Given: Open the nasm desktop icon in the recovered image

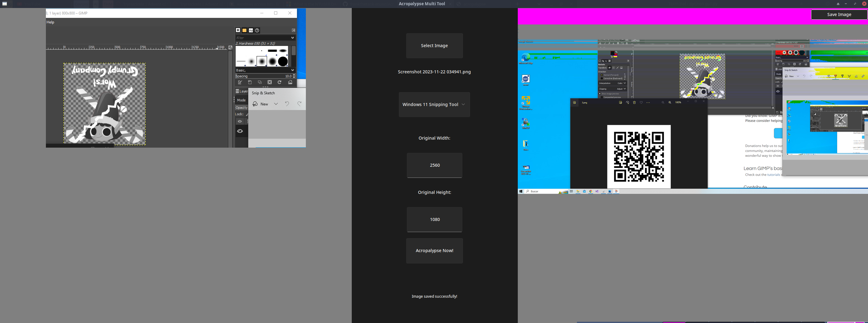Looking at the screenshot, I should [x=526, y=80].
